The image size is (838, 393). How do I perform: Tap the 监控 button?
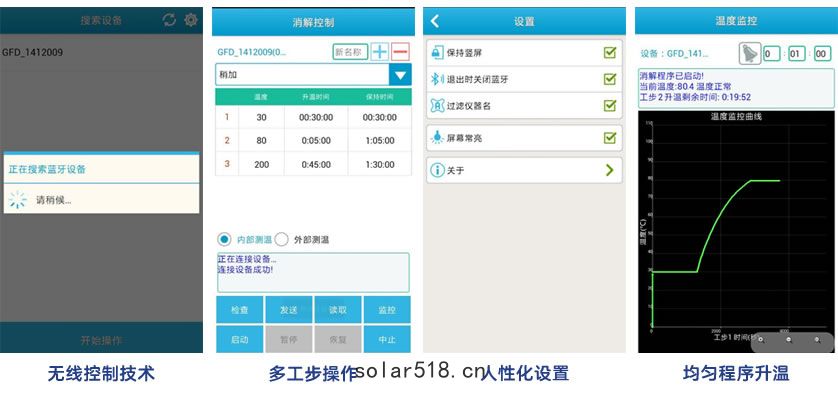(387, 310)
